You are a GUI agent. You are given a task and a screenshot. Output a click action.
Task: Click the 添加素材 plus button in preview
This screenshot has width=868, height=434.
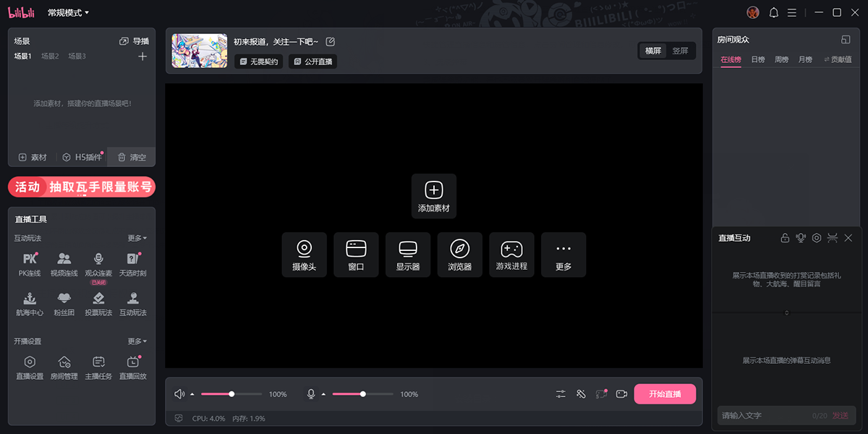click(x=434, y=196)
